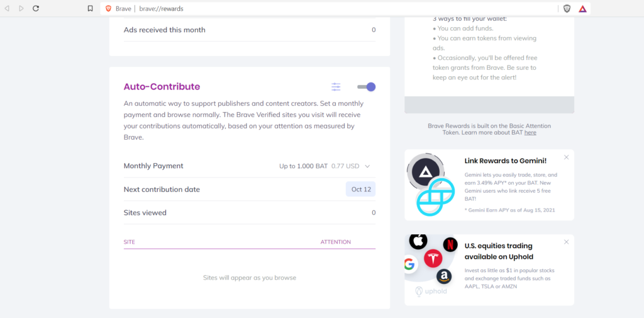Screen dimensions: 644x318
Task: Click the 'Auto-Contribute' heading
Action: (x=162, y=87)
